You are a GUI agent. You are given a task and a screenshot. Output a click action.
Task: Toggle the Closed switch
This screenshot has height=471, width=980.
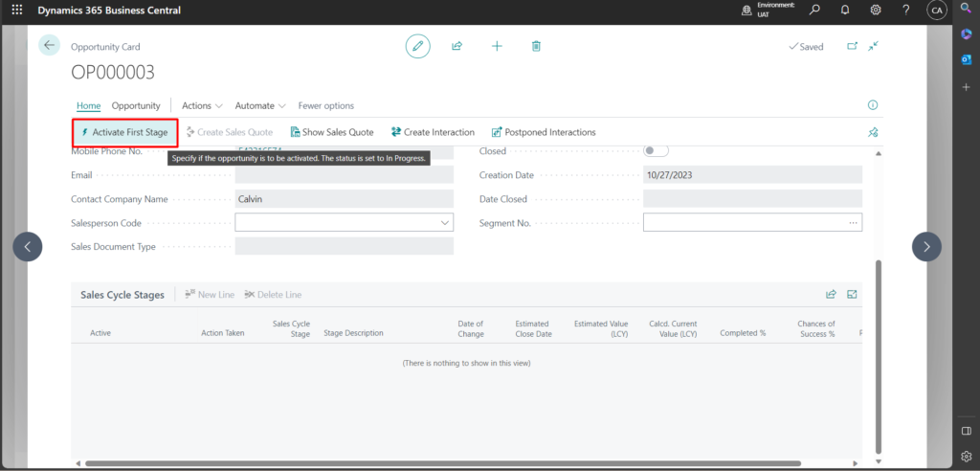pyautogui.click(x=656, y=150)
